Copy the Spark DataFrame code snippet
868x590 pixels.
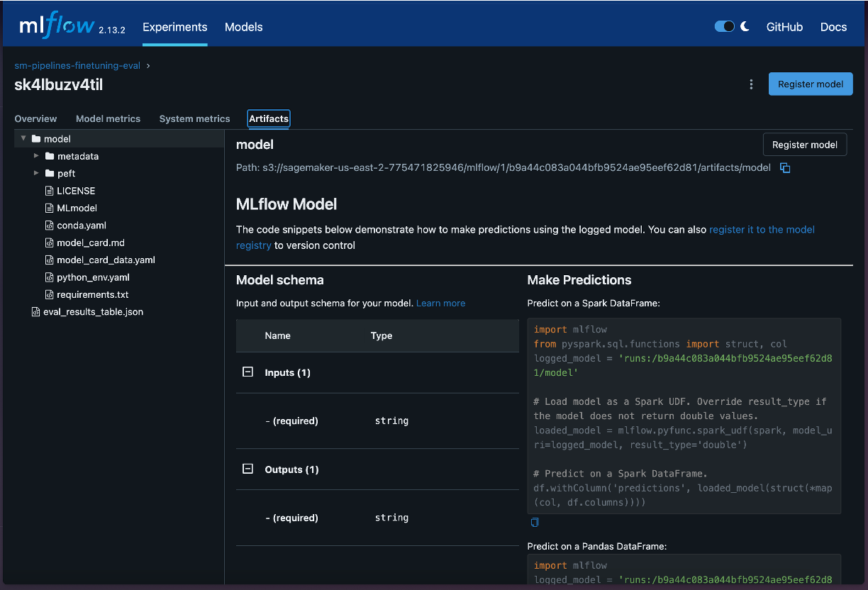(535, 523)
